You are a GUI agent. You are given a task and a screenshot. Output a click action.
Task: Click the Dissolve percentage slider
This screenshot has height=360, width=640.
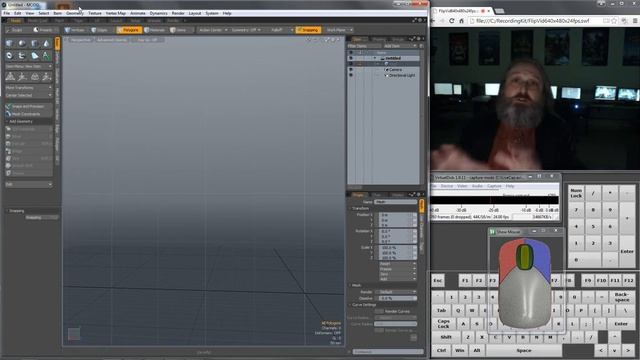[x=398, y=298]
